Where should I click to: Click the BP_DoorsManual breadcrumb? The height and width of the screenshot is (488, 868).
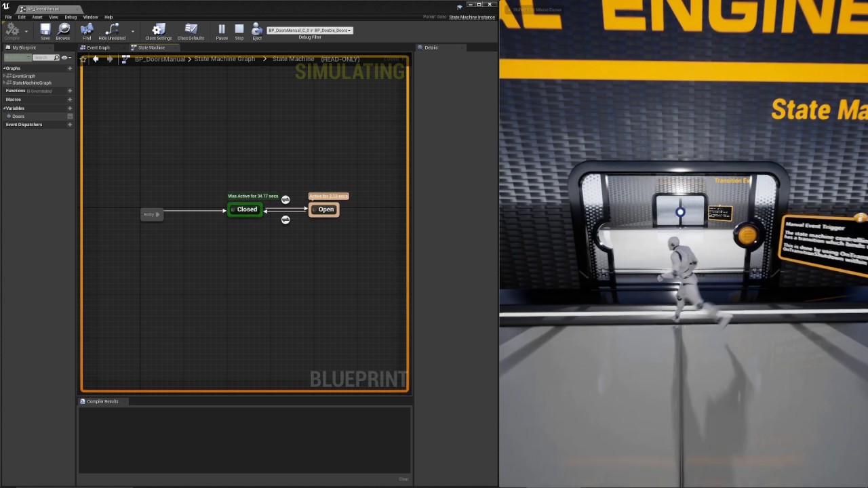159,59
